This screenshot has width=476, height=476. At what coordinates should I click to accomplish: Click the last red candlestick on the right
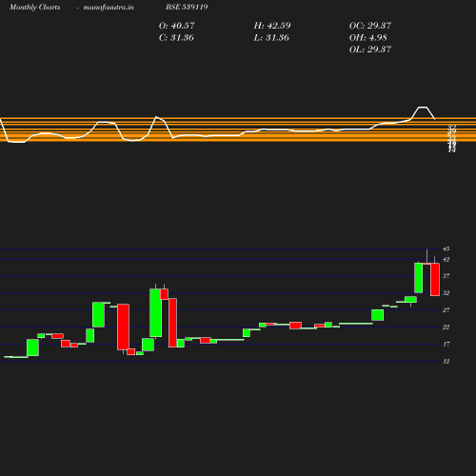click(435, 279)
